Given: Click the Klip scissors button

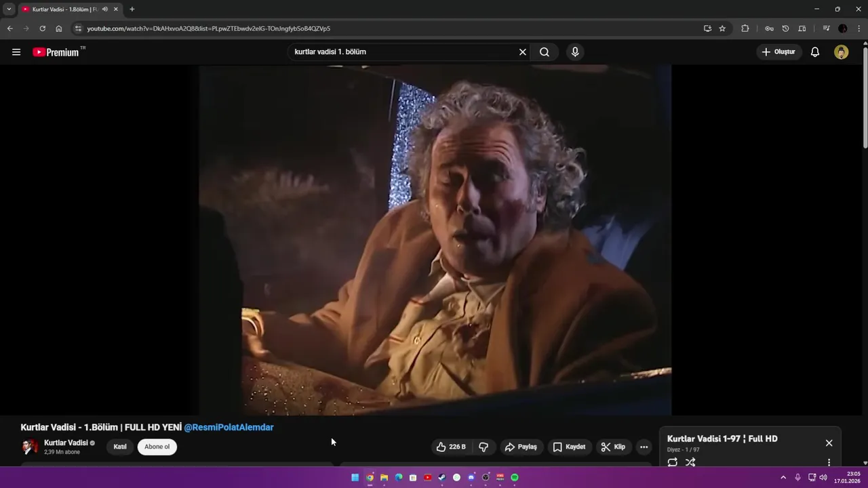Looking at the screenshot, I should coord(613,447).
